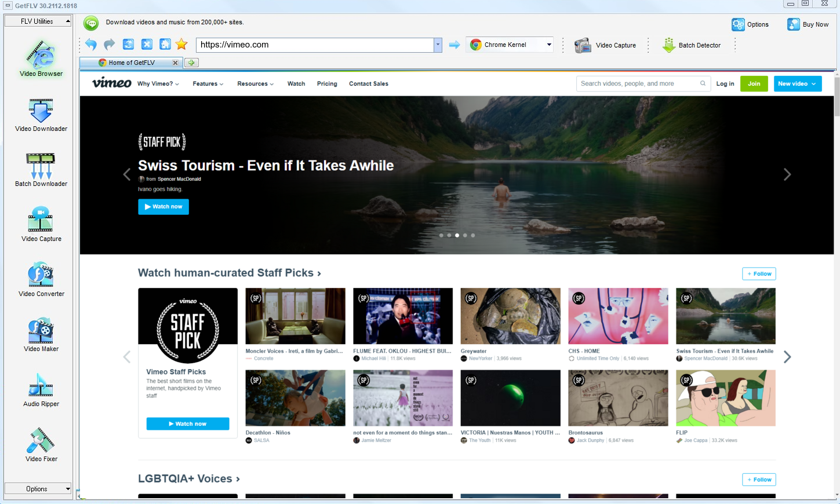
Task: Open Options in the top right
Action: [x=750, y=24]
